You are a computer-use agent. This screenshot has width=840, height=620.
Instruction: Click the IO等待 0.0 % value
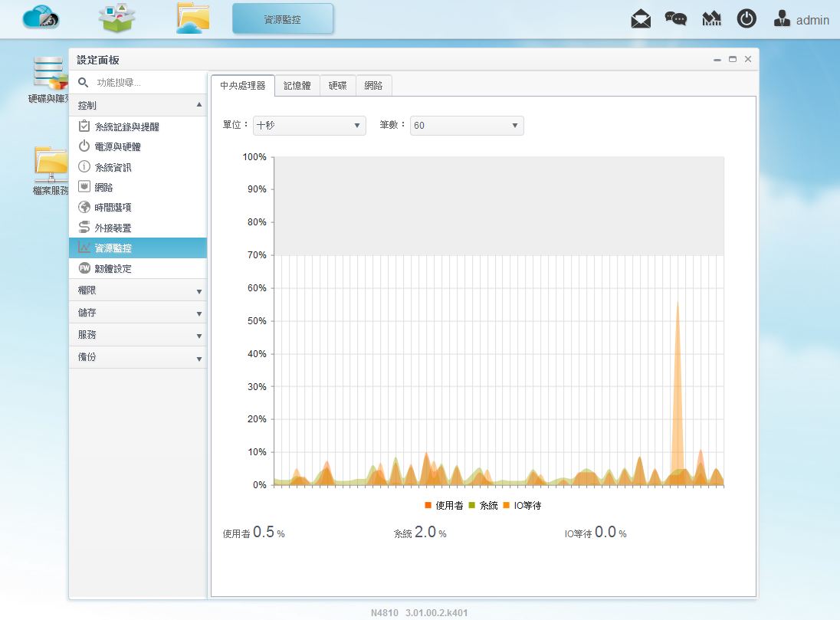click(x=596, y=532)
